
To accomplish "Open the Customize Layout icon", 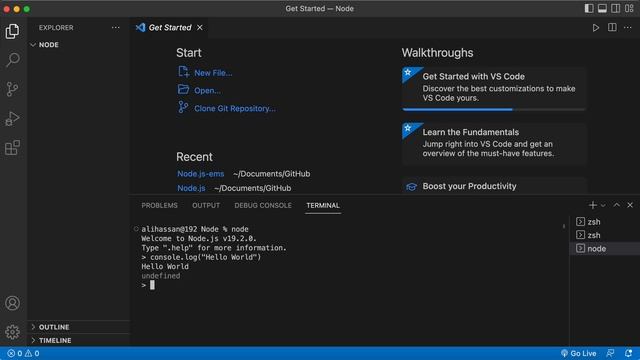I will click(629, 9).
